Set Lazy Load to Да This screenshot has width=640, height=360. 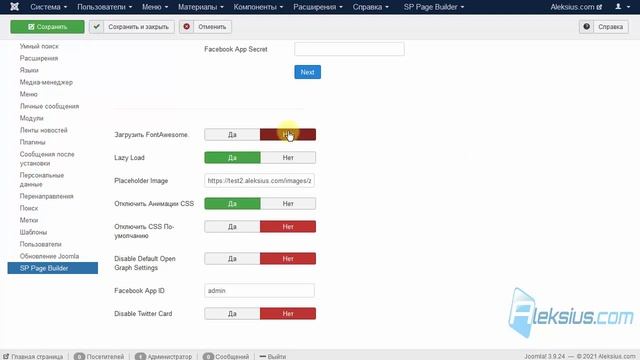pos(232,158)
